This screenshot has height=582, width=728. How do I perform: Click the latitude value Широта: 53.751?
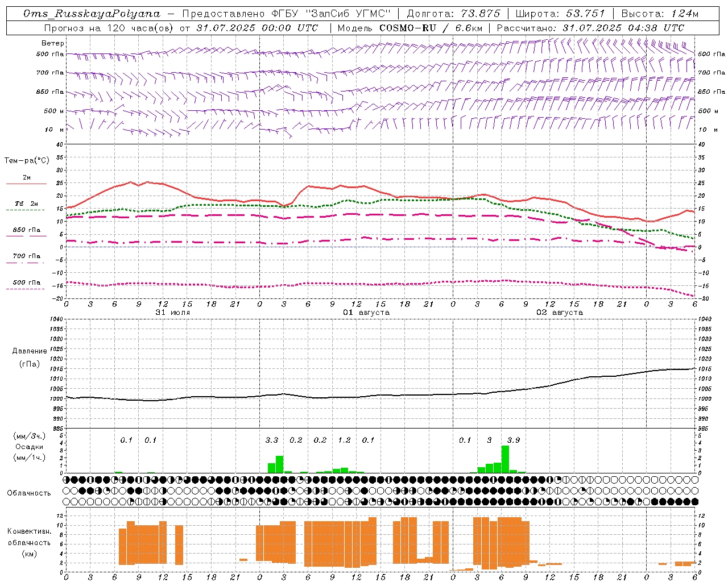(561, 14)
